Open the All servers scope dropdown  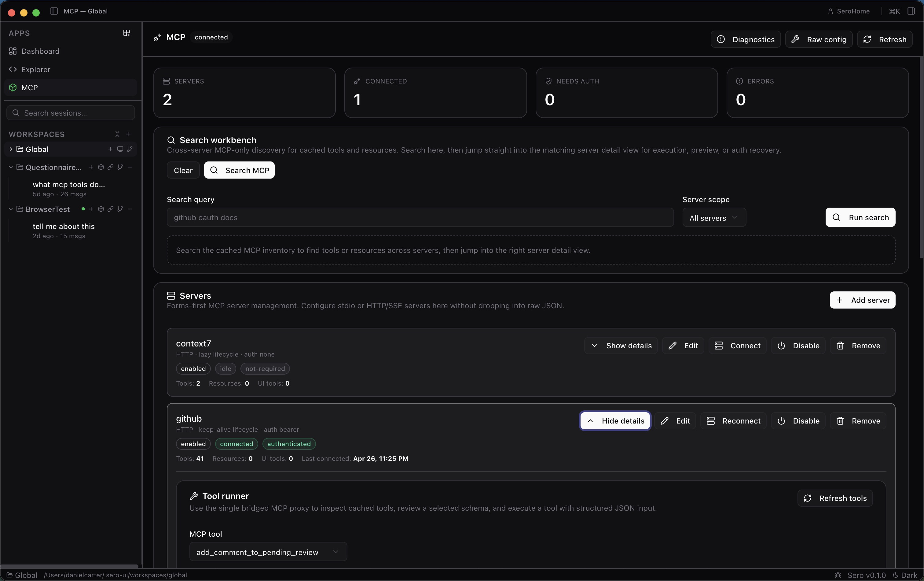point(714,217)
